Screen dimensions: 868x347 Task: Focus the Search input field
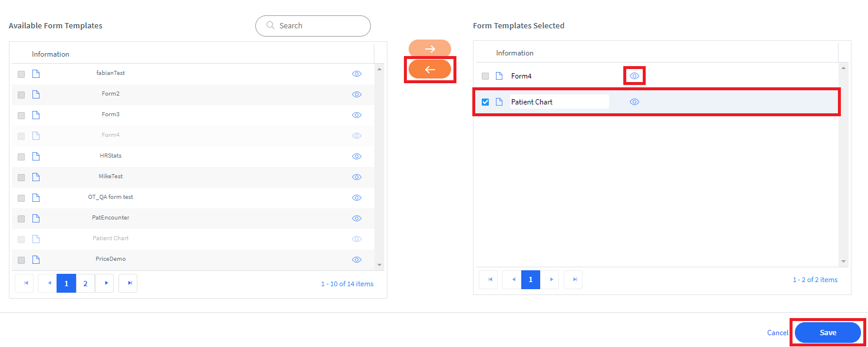313,26
